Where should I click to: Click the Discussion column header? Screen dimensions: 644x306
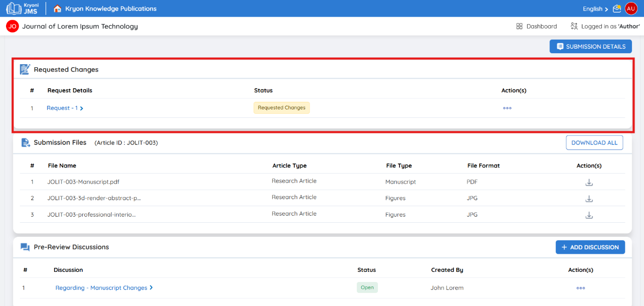coord(68,270)
